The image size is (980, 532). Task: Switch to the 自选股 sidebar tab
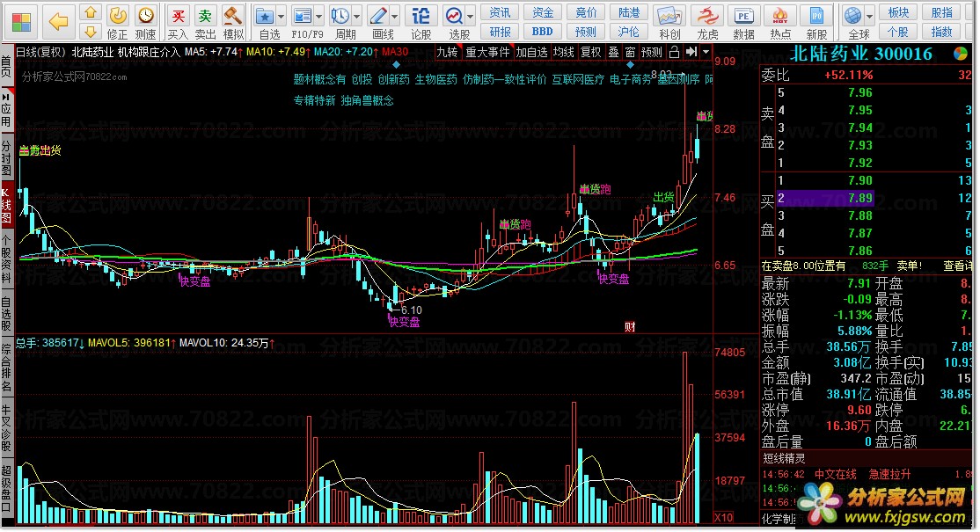(6, 313)
